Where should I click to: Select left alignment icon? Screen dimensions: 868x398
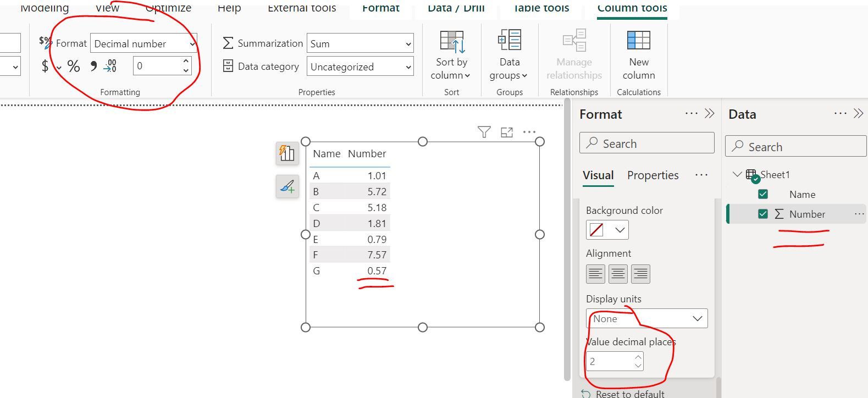(595, 274)
